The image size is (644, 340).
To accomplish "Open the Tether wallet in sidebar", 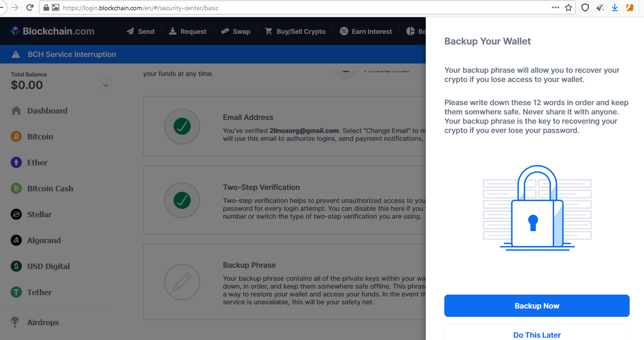I will (x=39, y=292).
